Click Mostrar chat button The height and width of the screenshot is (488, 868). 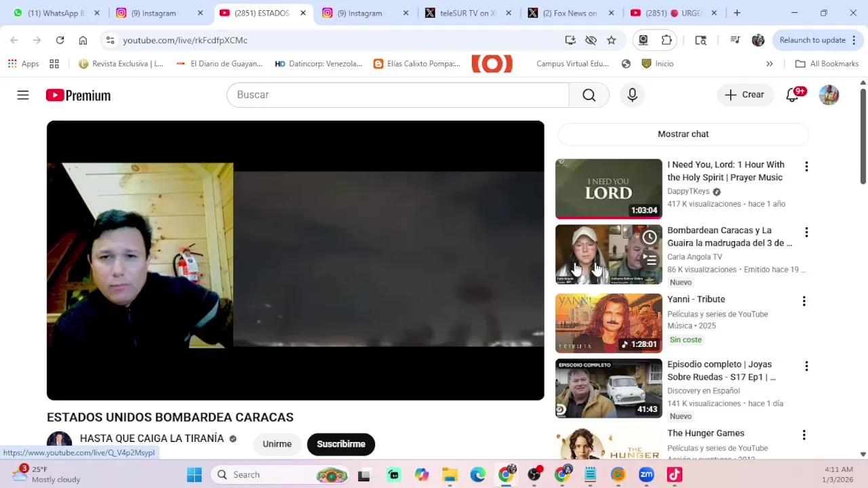[x=683, y=134]
